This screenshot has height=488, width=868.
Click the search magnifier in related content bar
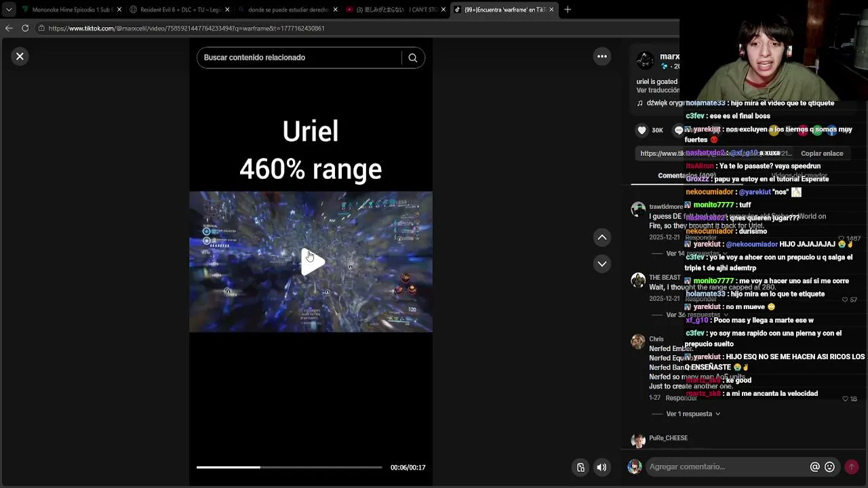coord(412,58)
